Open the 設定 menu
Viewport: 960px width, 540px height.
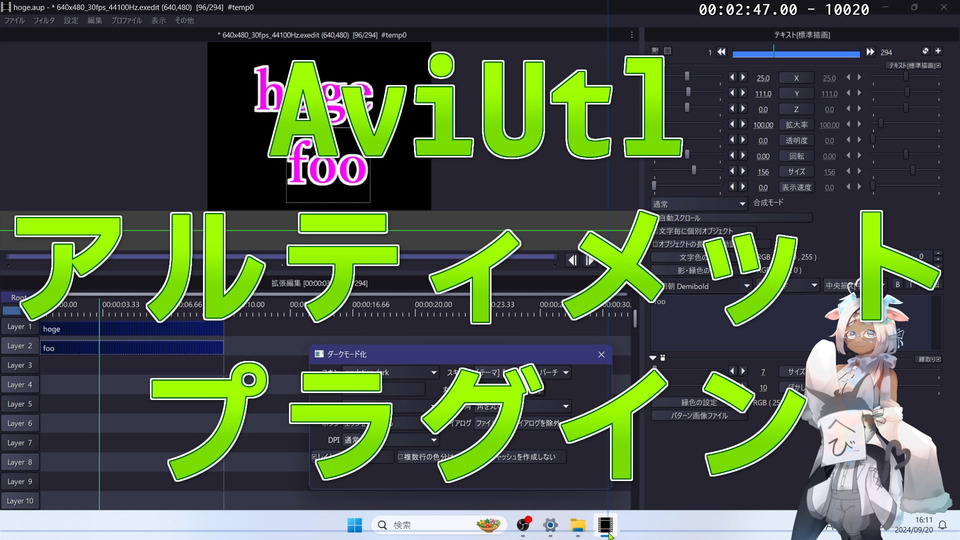71,21
